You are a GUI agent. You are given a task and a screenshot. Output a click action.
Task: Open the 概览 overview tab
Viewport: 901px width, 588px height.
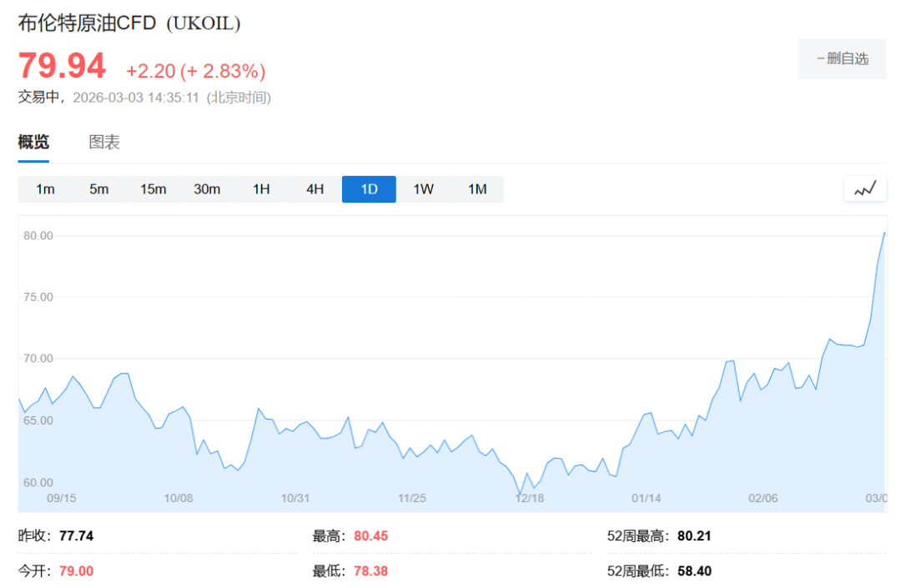33,142
